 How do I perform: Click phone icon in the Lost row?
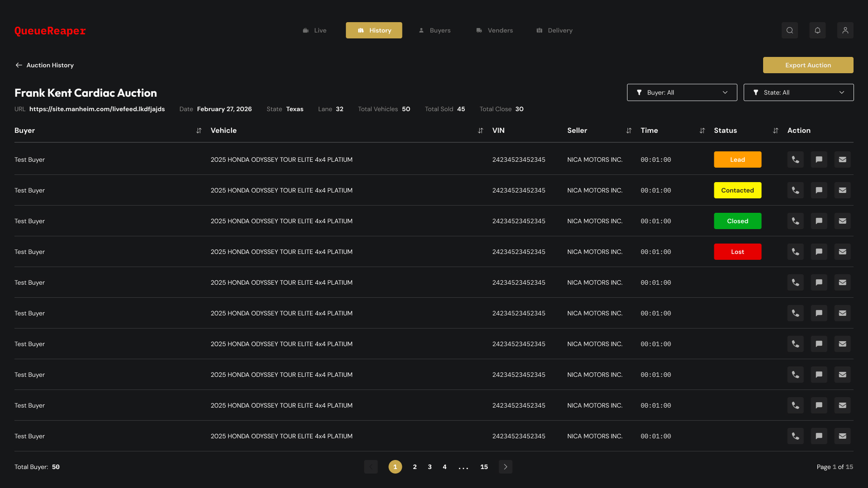[795, 252]
